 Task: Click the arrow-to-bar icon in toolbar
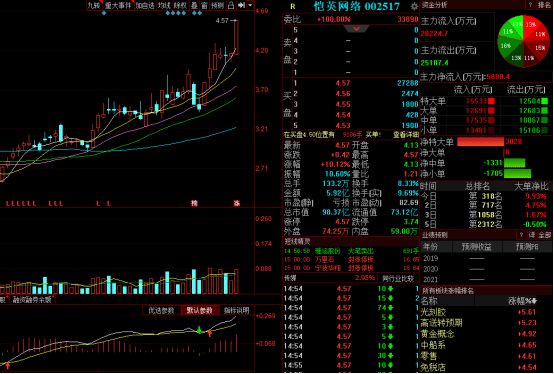pos(242,5)
